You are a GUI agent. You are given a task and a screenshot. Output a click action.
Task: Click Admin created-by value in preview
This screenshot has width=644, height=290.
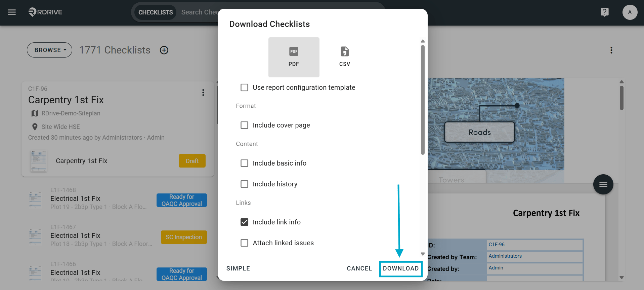click(496, 268)
